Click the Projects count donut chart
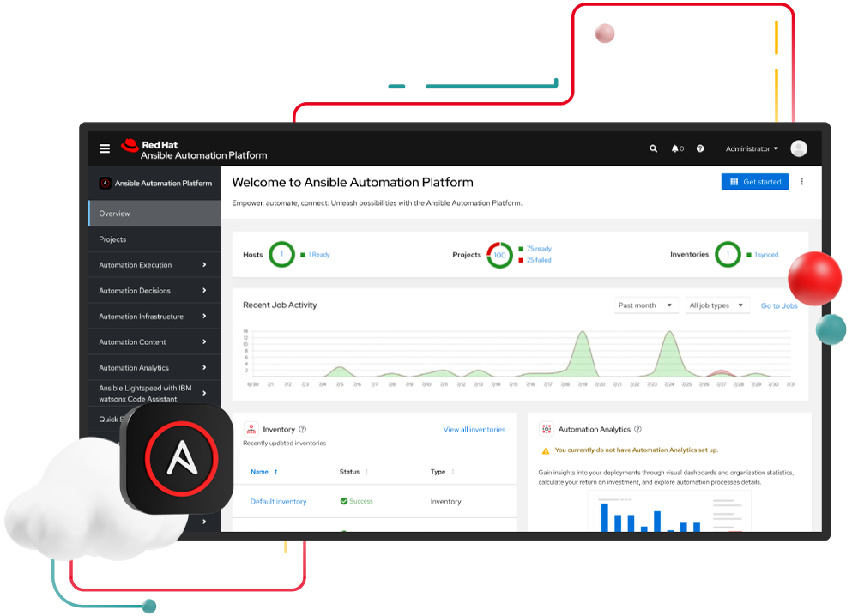Screen dimensions: 858x616 499,255
